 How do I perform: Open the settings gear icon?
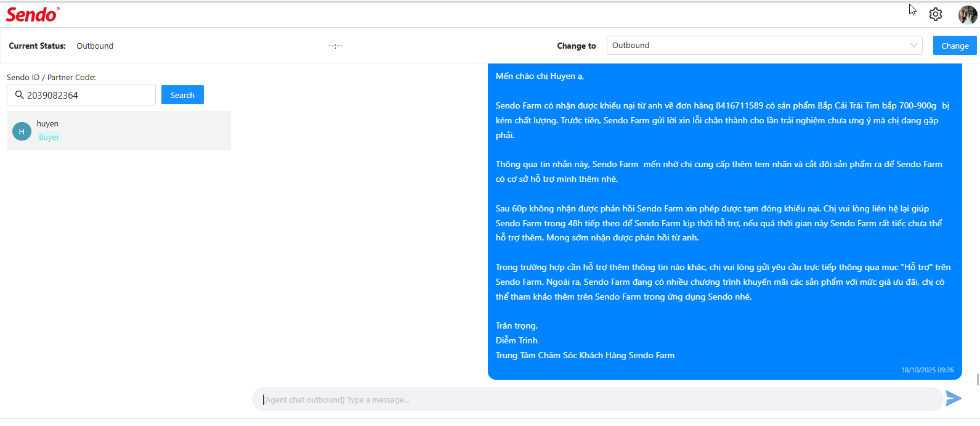(935, 14)
